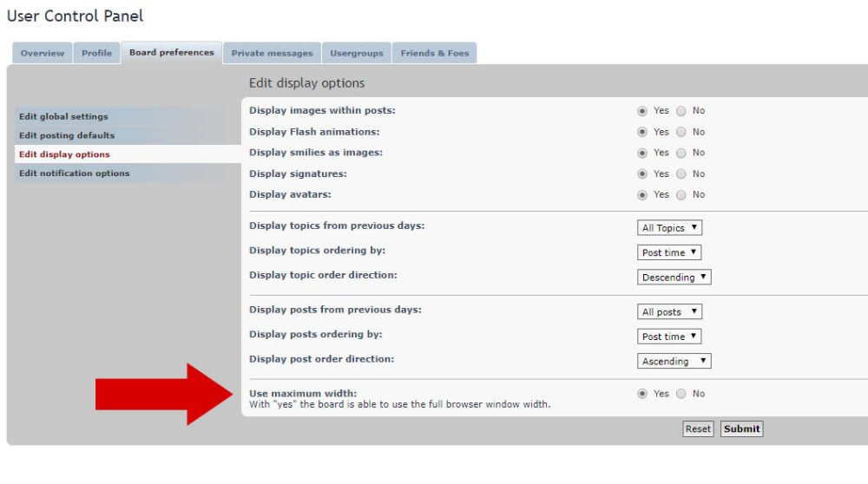The width and height of the screenshot is (868, 484).
Task: Go to the Usergroups tab
Action: pos(357,53)
